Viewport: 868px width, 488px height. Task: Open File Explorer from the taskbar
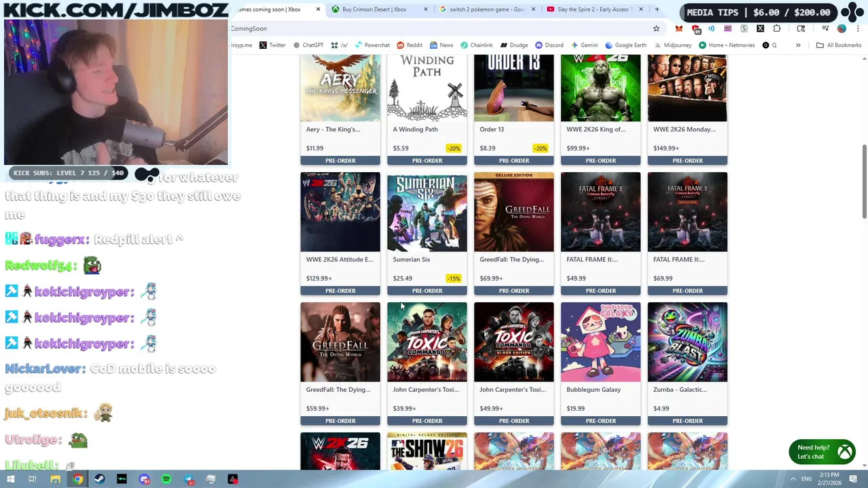[x=56, y=479]
